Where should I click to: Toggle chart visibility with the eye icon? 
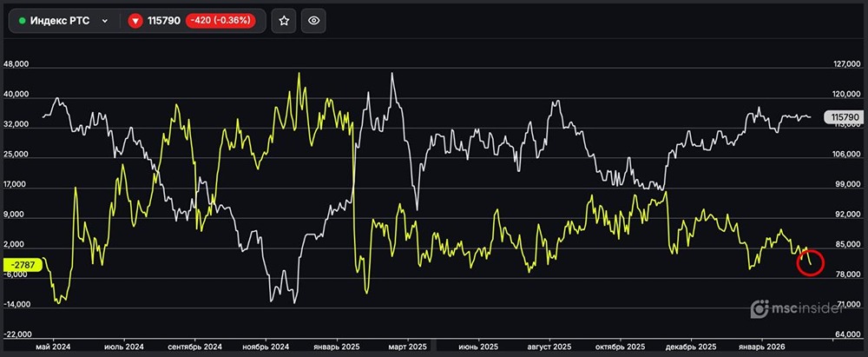point(314,21)
